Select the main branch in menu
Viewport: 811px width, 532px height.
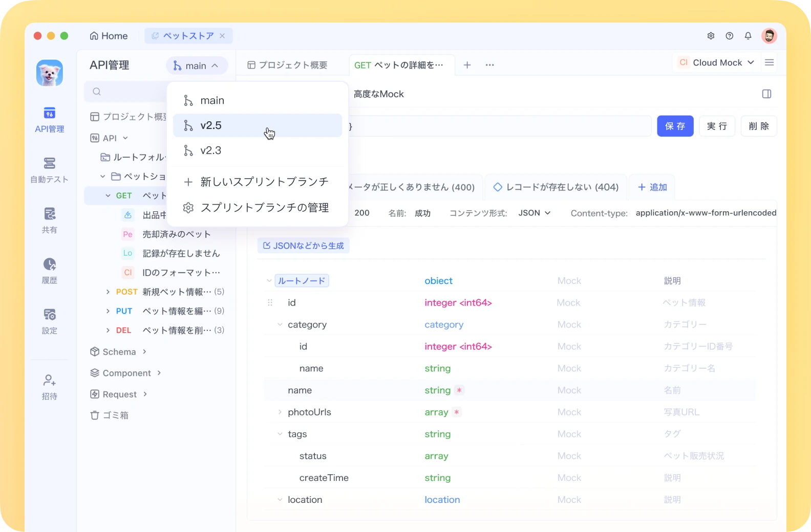tap(258, 100)
